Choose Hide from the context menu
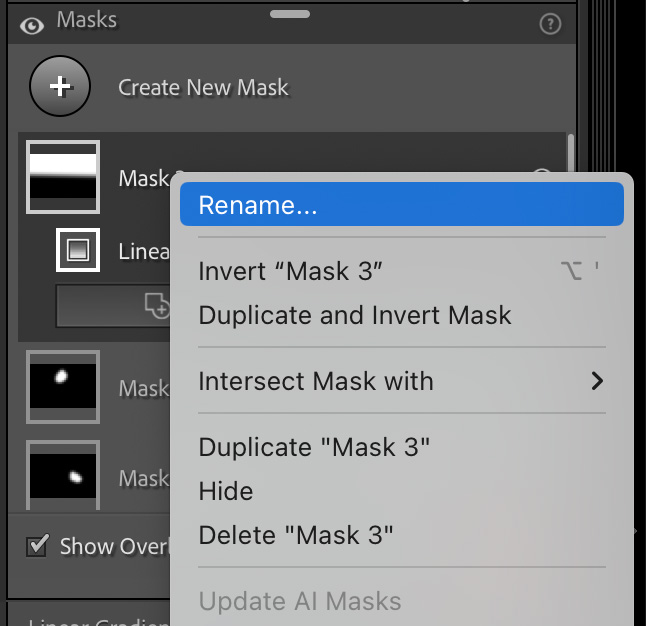 click(226, 491)
